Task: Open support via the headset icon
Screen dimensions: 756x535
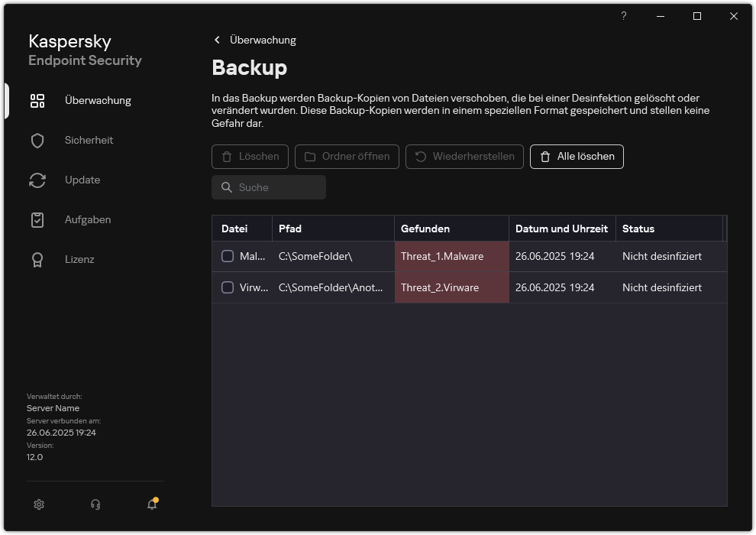Action: pyautogui.click(x=95, y=504)
